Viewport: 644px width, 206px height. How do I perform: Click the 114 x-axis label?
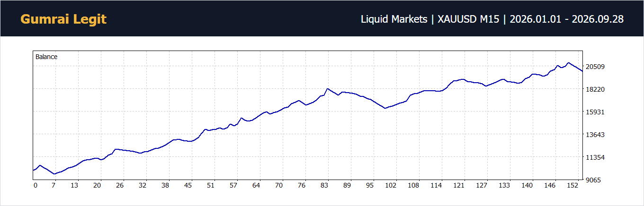(x=436, y=186)
